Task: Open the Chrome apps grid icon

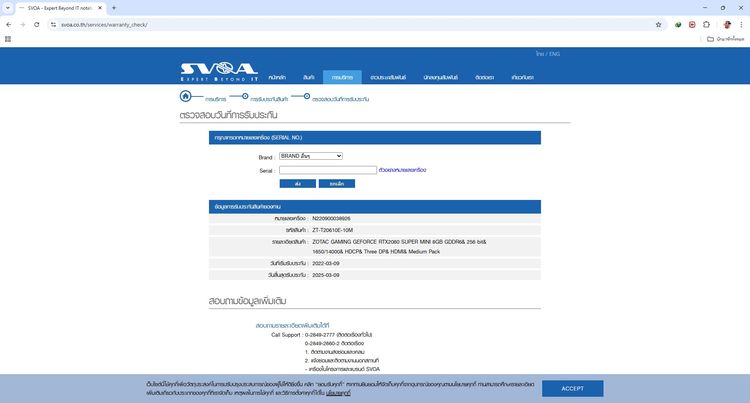Action: pos(8,39)
